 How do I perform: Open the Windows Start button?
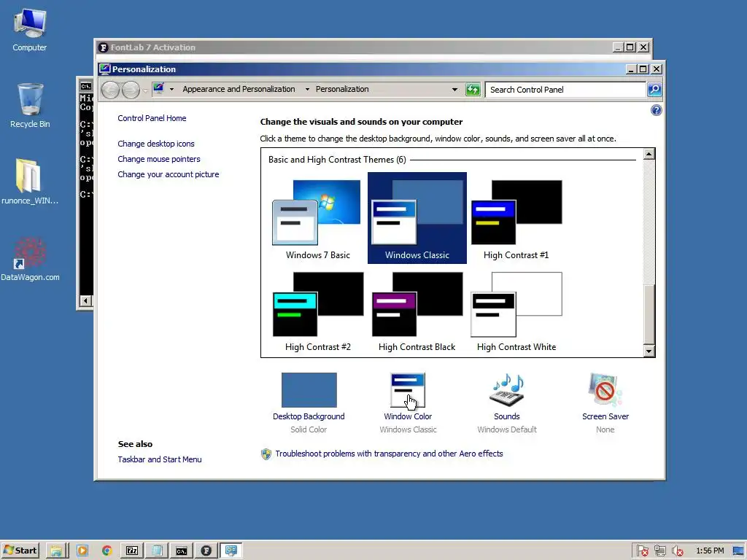point(20,551)
